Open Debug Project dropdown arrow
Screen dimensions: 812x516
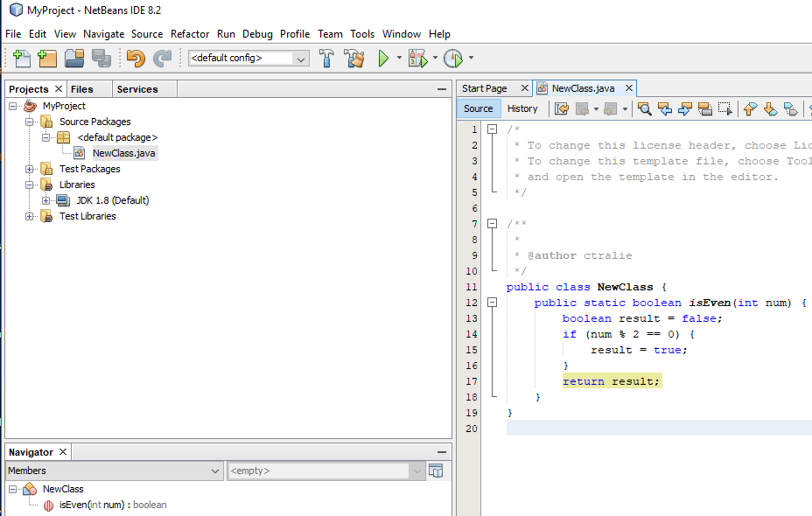(x=435, y=58)
